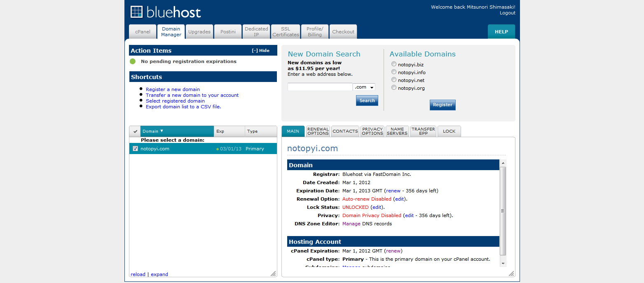Toggle checkbox for notopyi.com
644x283 pixels.
tap(135, 149)
